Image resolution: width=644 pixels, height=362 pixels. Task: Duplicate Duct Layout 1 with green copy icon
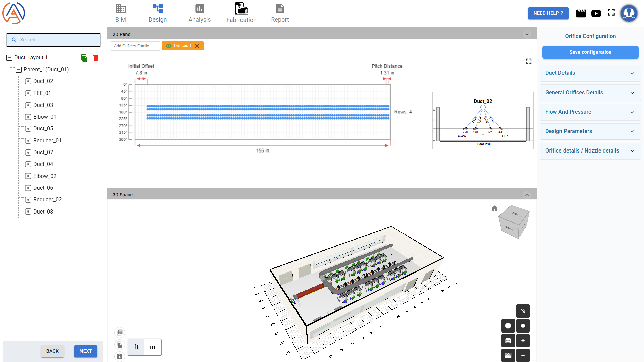84,58
